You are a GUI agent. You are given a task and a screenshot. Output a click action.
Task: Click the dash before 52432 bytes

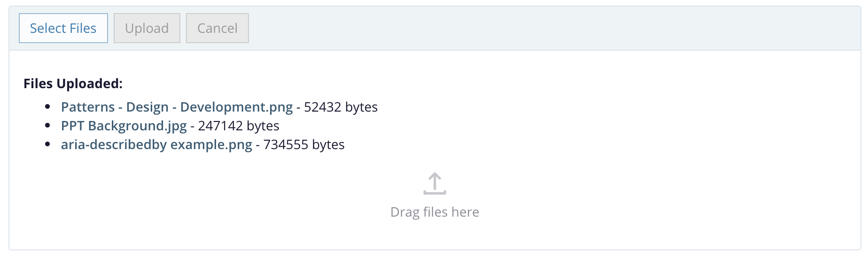click(298, 107)
